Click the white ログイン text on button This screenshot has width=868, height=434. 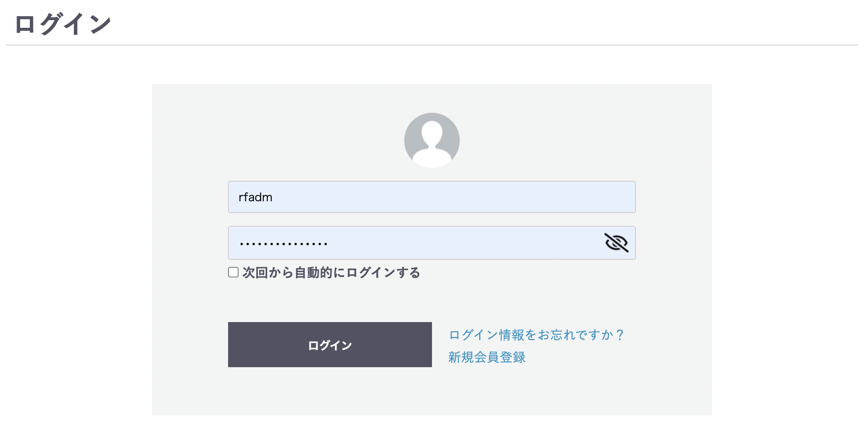tap(330, 345)
